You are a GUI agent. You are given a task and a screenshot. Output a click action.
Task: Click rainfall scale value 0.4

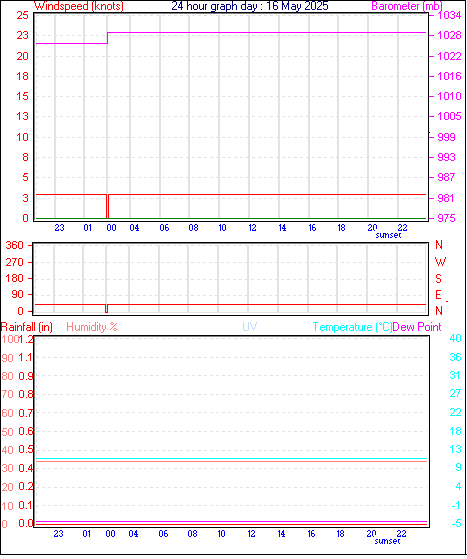coord(25,468)
